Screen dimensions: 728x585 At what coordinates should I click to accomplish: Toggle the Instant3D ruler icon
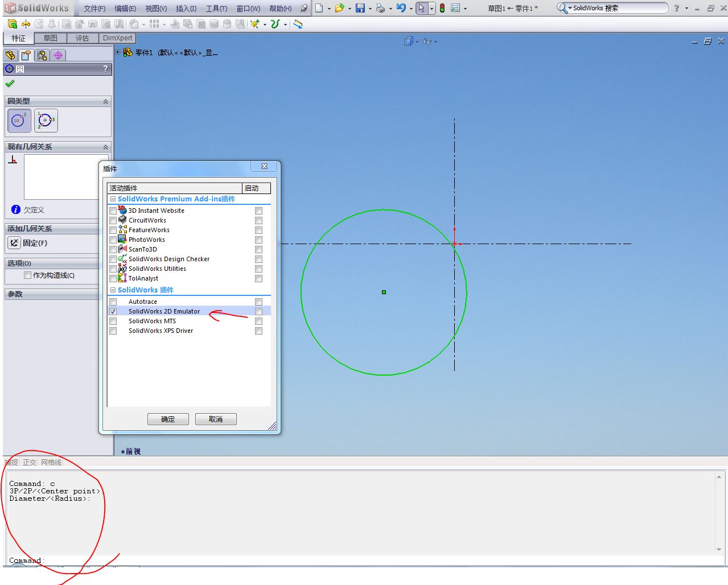pyautogui.click(x=298, y=24)
